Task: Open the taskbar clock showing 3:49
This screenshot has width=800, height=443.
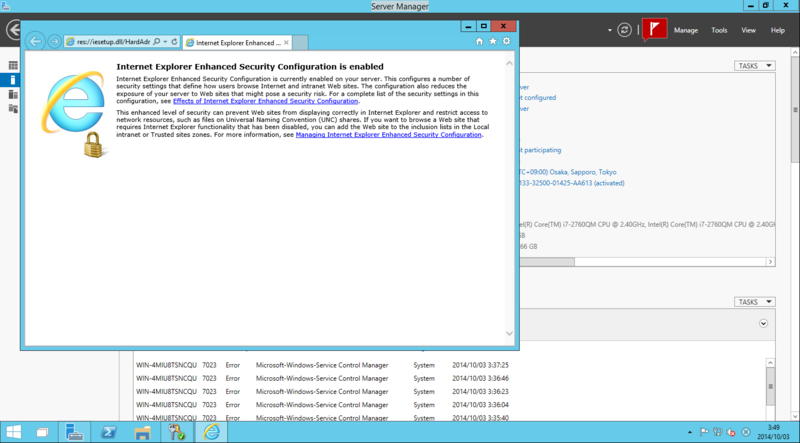Action: (773, 432)
